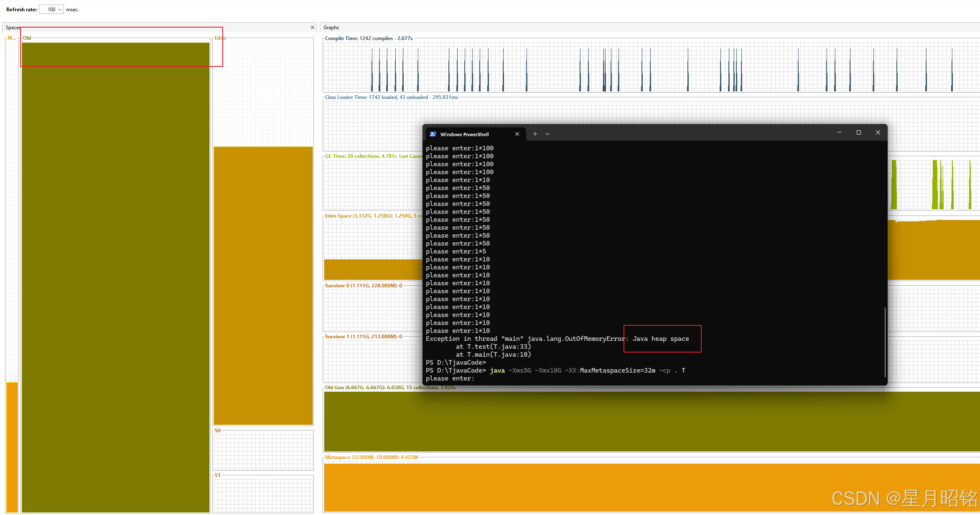This screenshot has width=980, height=515.
Task: Select the Graphs panel header
Action: coord(331,28)
